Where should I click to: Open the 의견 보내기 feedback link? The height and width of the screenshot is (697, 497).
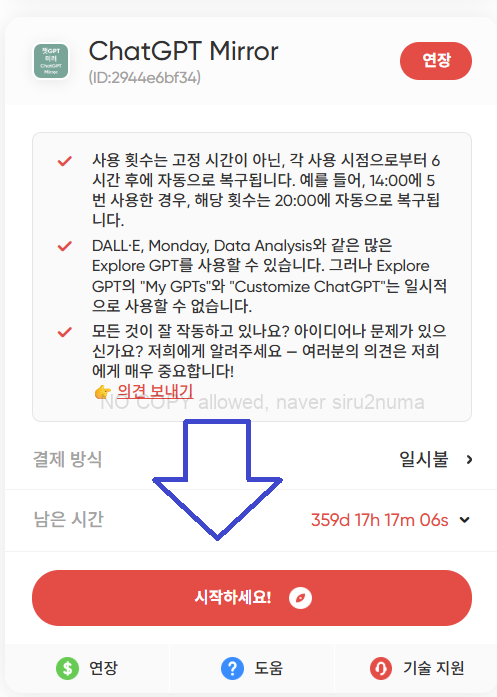point(155,391)
